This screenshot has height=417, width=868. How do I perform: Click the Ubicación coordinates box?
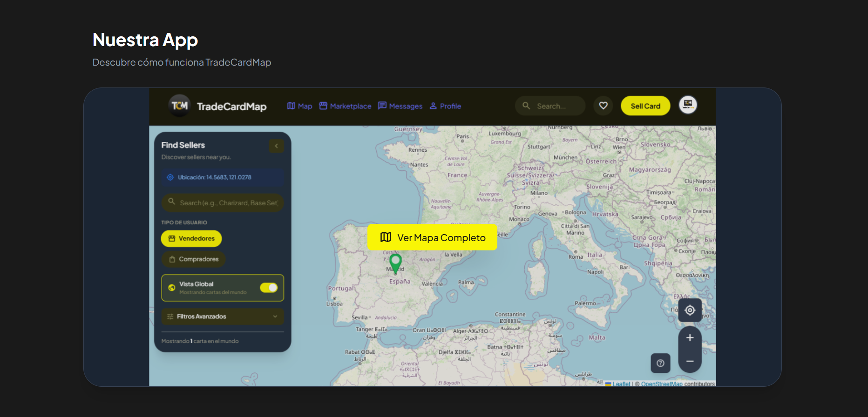223,177
